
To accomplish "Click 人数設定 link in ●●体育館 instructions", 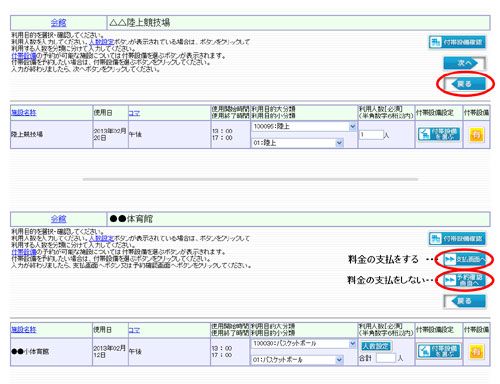I will pyautogui.click(x=102, y=238).
